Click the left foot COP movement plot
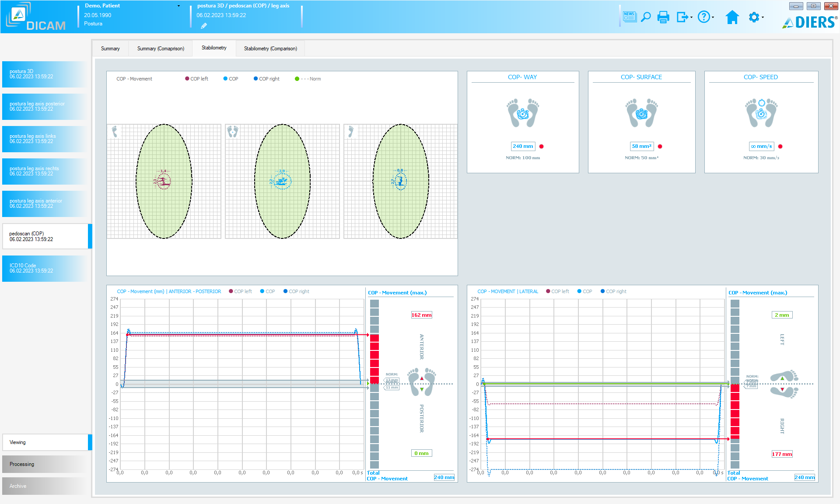Image resolution: width=840 pixels, height=504 pixels. (x=164, y=181)
